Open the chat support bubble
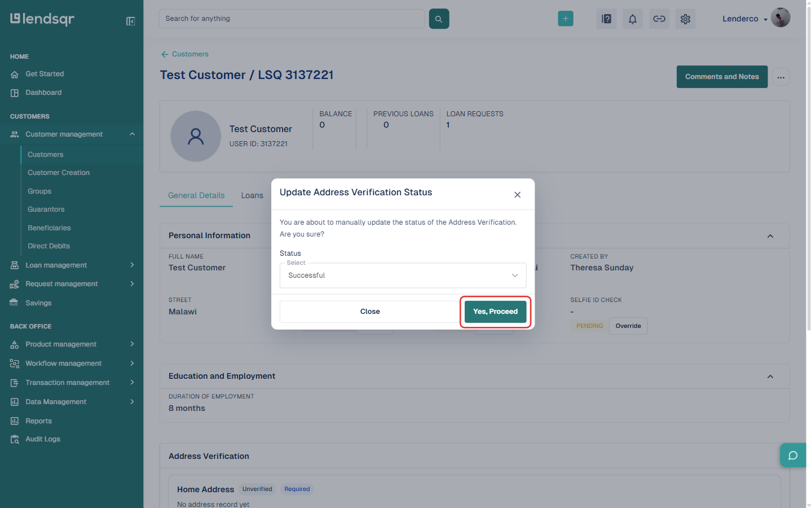Screen dimensions: 812x508 tap(793, 456)
